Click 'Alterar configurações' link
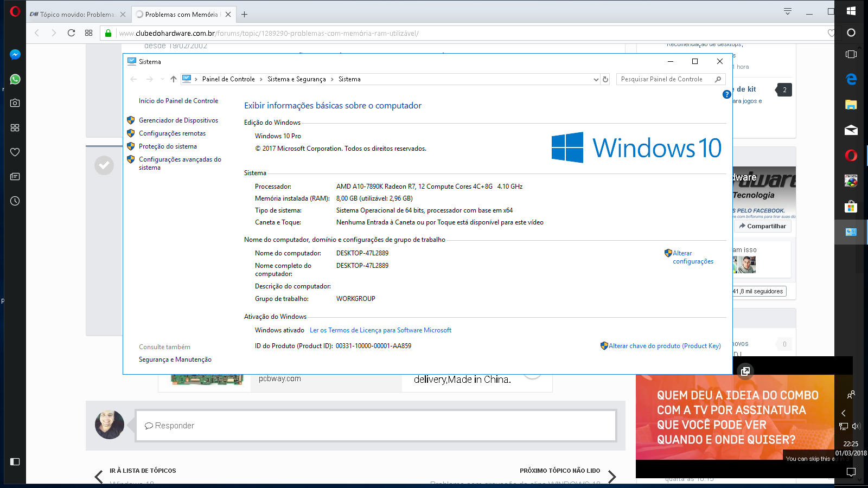Screen dimensions: 868x488 point(693,257)
